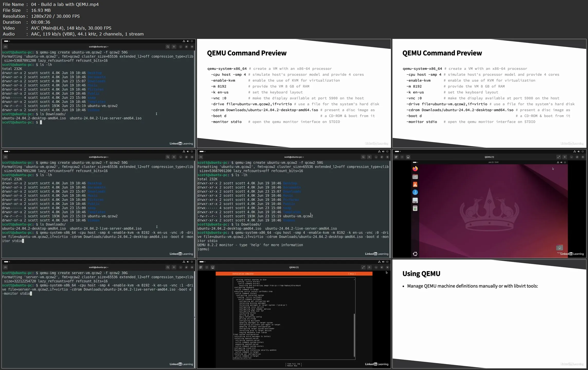Open Firefox from the QEMU guest's Ubuntu dock

pyautogui.click(x=415, y=169)
